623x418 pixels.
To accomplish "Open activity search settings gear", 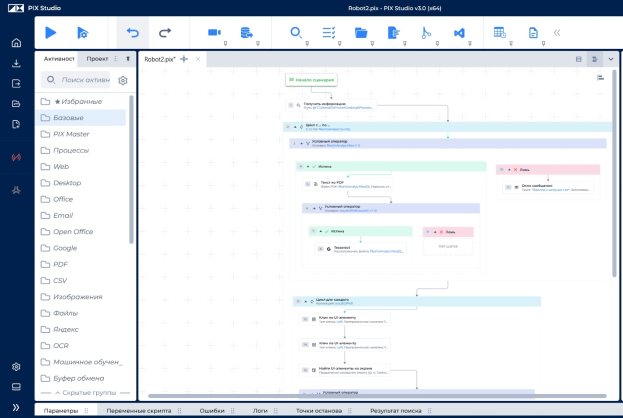I will (x=123, y=80).
